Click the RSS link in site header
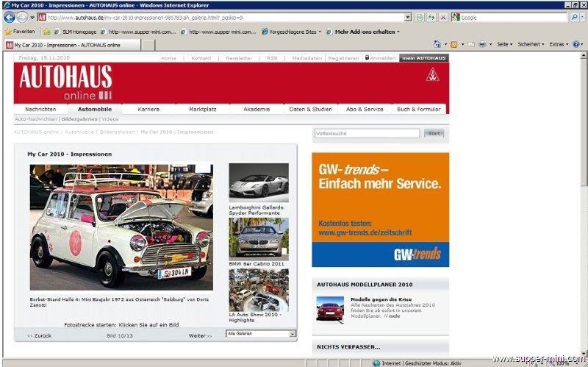 272,58
